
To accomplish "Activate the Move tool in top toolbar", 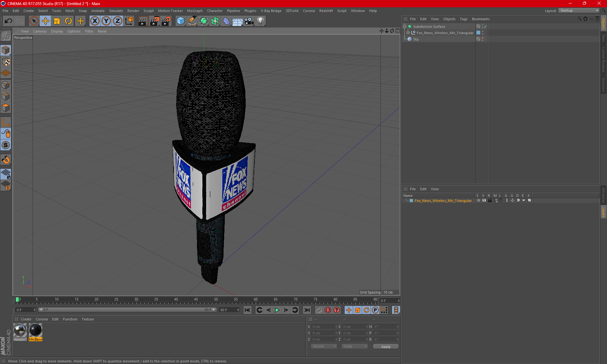I will point(46,21).
